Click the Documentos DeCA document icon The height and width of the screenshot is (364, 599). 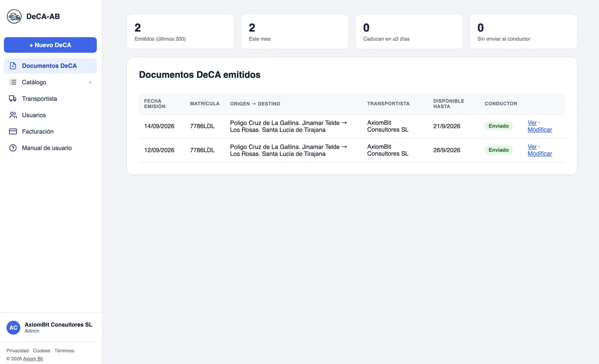13,66
